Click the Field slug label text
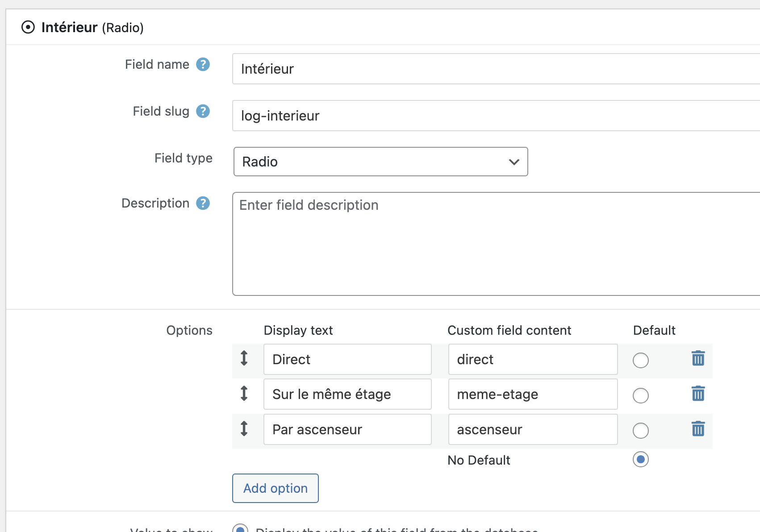Viewport: 760px width, 532px height. point(161,111)
